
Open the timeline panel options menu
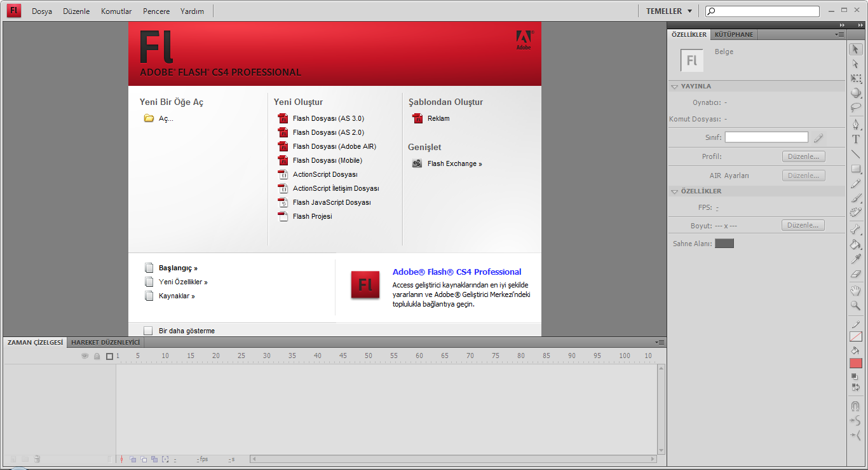coord(660,342)
